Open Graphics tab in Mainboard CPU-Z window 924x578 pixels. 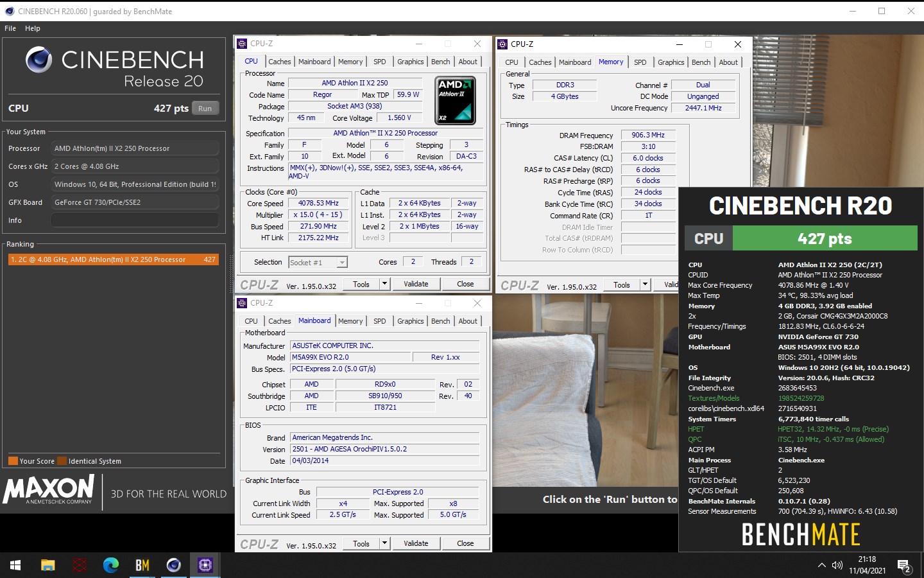click(x=411, y=321)
